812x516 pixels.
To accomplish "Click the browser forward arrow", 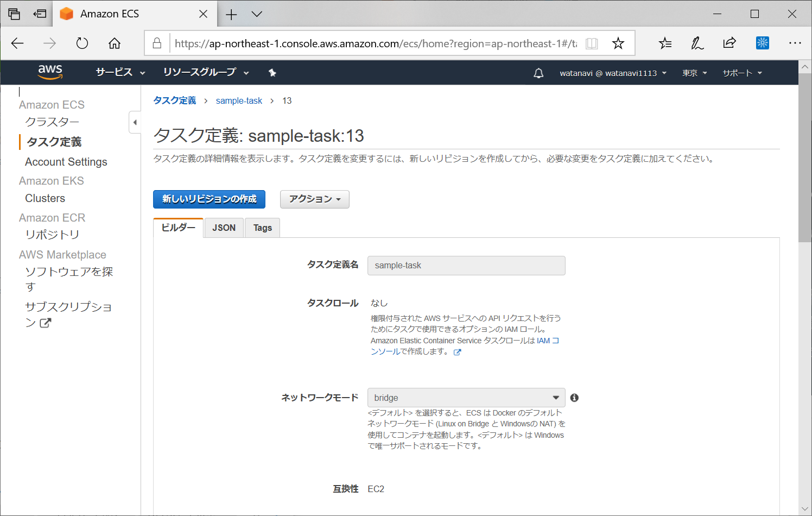I will pyautogui.click(x=49, y=43).
